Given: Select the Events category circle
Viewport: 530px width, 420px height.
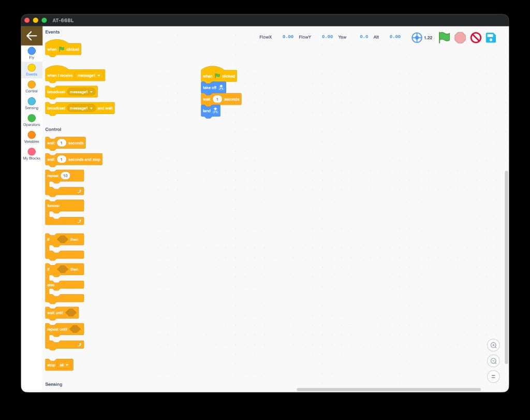Looking at the screenshot, I should click(x=32, y=68).
